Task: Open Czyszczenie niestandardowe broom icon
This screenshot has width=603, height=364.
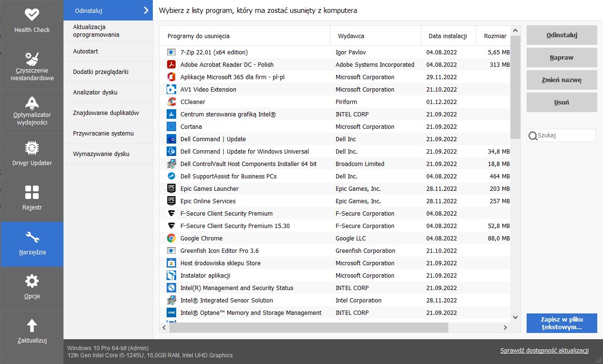Action: 32,59
